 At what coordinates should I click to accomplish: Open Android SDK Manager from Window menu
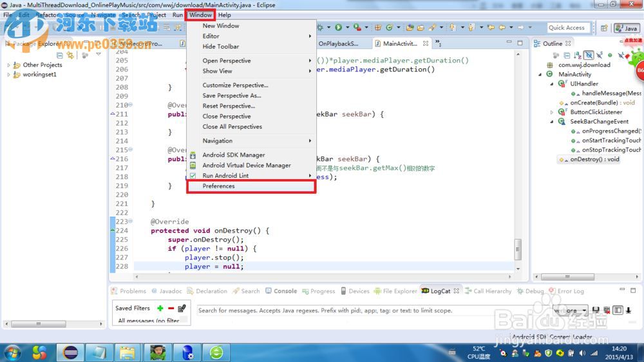233,155
